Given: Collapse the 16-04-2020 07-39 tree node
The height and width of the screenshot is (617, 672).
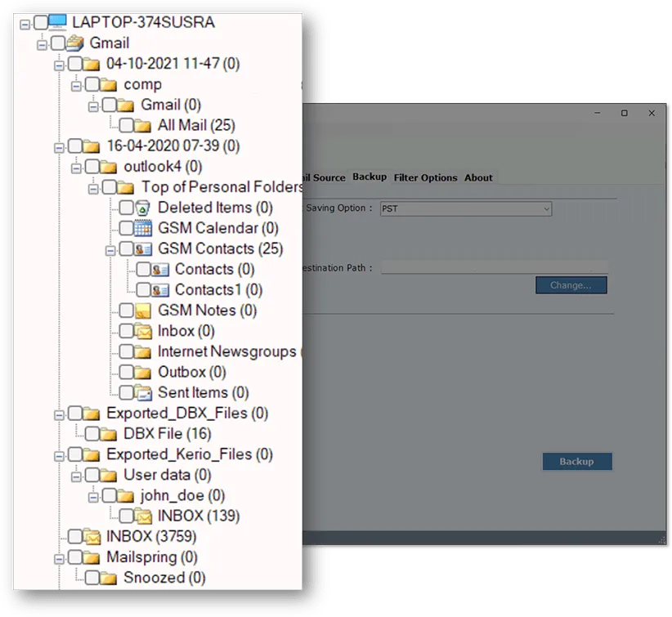Looking at the screenshot, I should [57, 145].
